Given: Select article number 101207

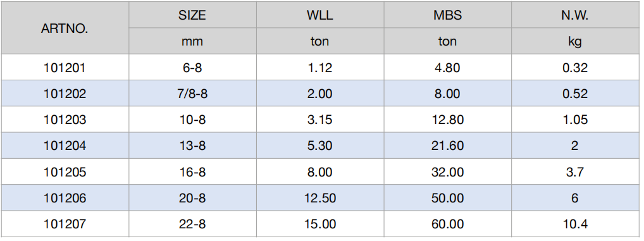Looking at the screenshot, I should coord(65,224).
